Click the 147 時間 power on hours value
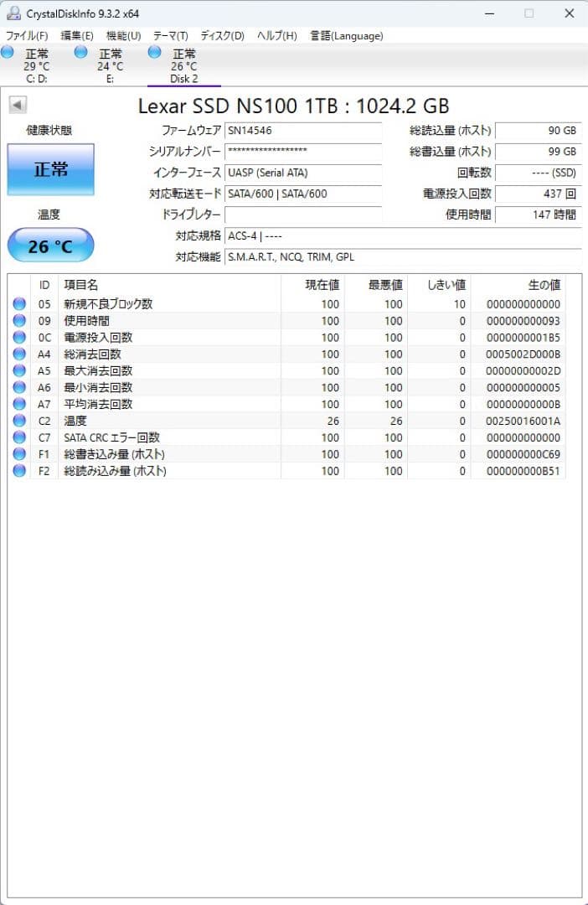Image resolution: width=588 pixels, height=905 pixels. 538,215
